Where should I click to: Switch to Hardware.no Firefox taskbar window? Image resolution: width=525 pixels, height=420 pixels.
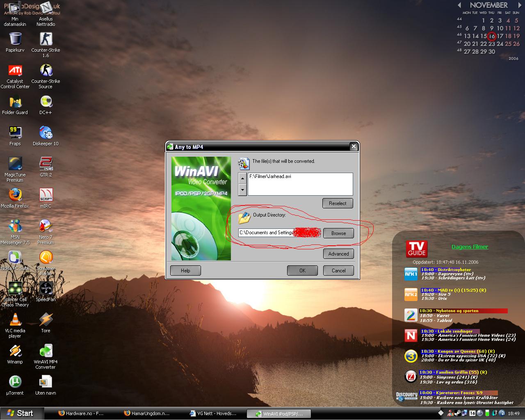pos(81,413)
